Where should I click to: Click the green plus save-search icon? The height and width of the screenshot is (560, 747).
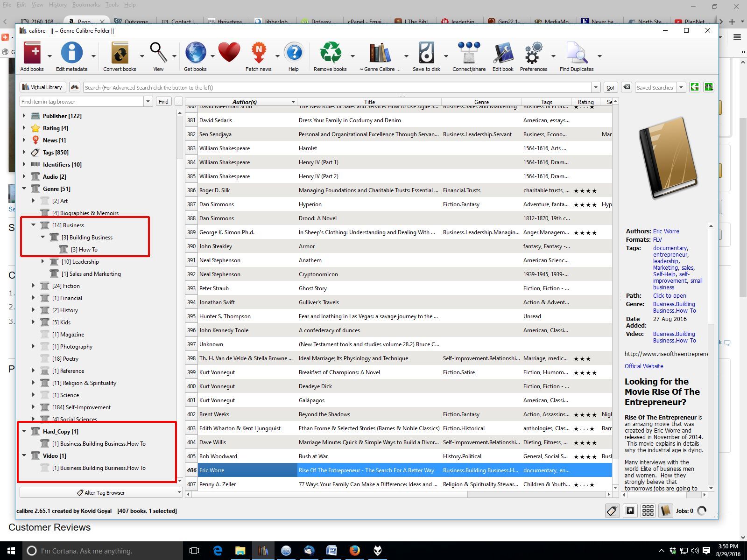[x=709, y=87]
